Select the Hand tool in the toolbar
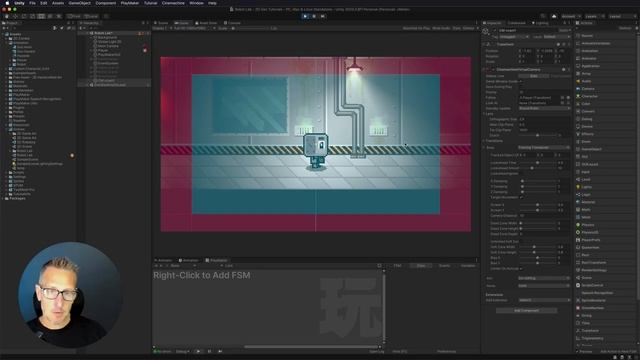Image resolution: width=640 pixels, height=360 pixels. point(7,16)
